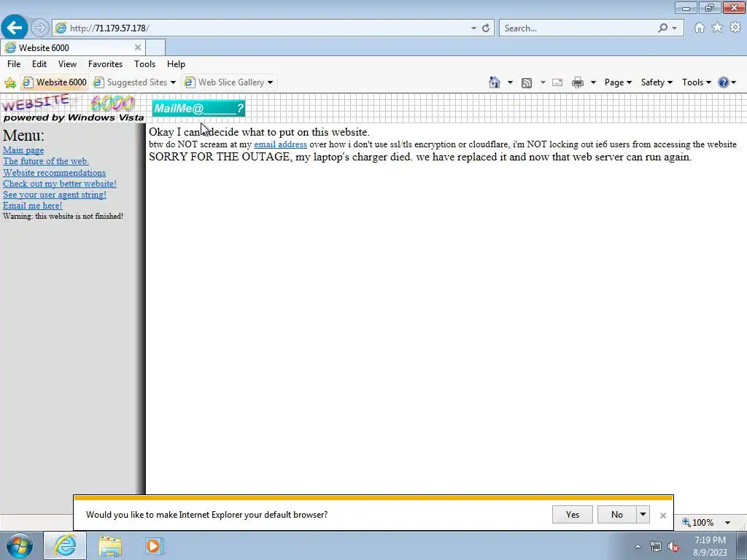Click the Read mail icon
This screenshot has width=747, height=560.
point(557,82)
